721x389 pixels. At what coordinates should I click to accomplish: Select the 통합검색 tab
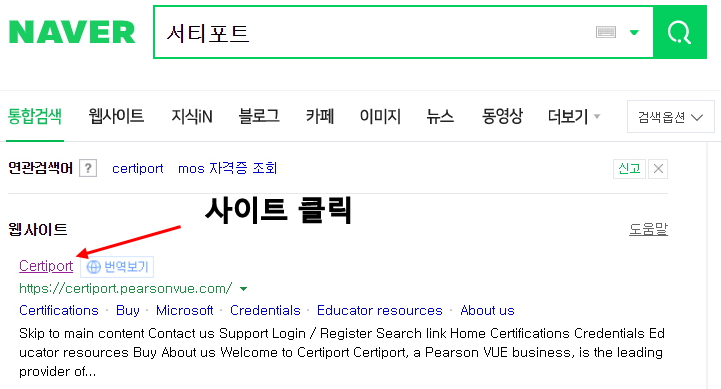click(x=34, y=116)
